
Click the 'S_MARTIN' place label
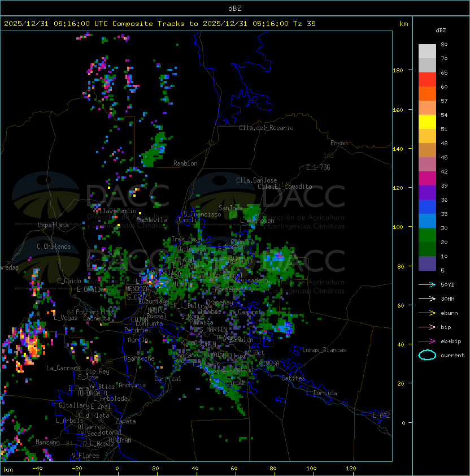click(x=214, y=329)
